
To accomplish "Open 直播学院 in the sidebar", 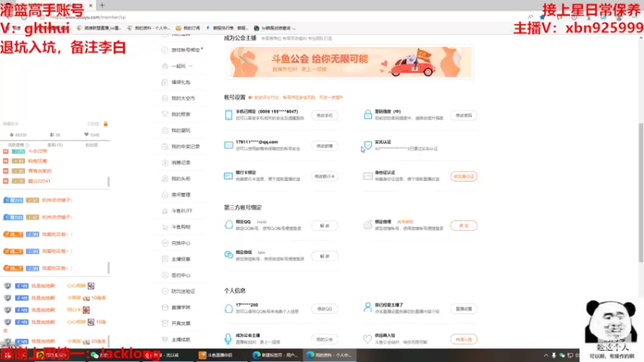I will point(180,307).
